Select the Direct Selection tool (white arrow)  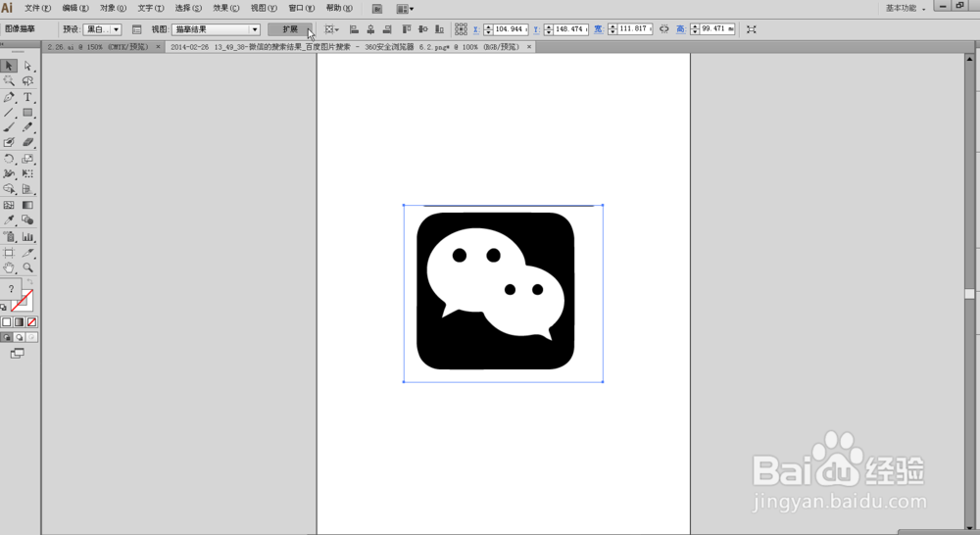(x=27, y=66)
